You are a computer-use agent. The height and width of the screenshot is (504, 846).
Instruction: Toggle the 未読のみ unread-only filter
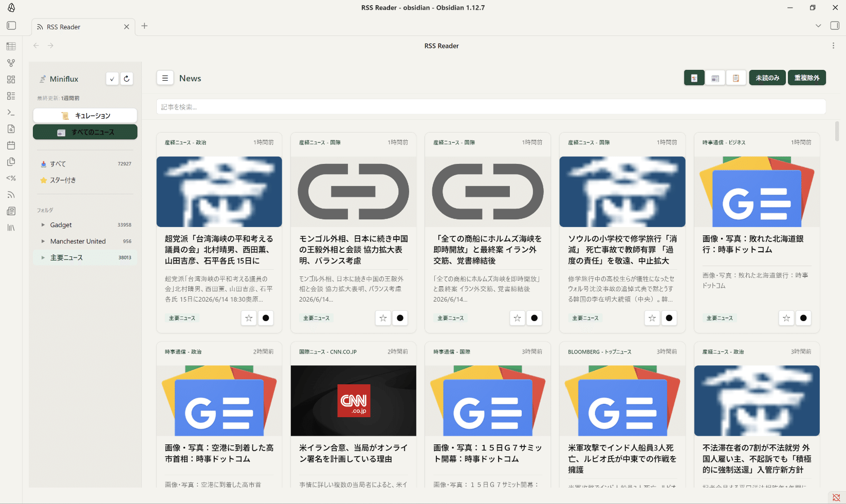767,78
